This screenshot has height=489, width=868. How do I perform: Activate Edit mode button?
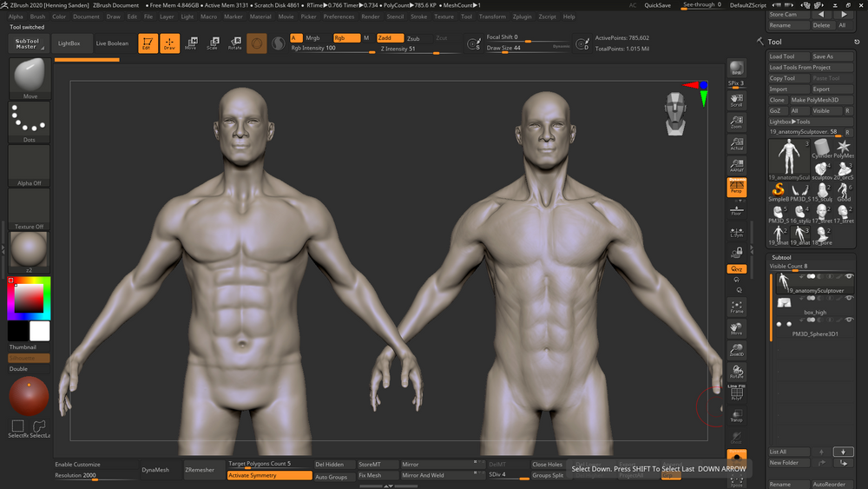(x=148, y=43)
